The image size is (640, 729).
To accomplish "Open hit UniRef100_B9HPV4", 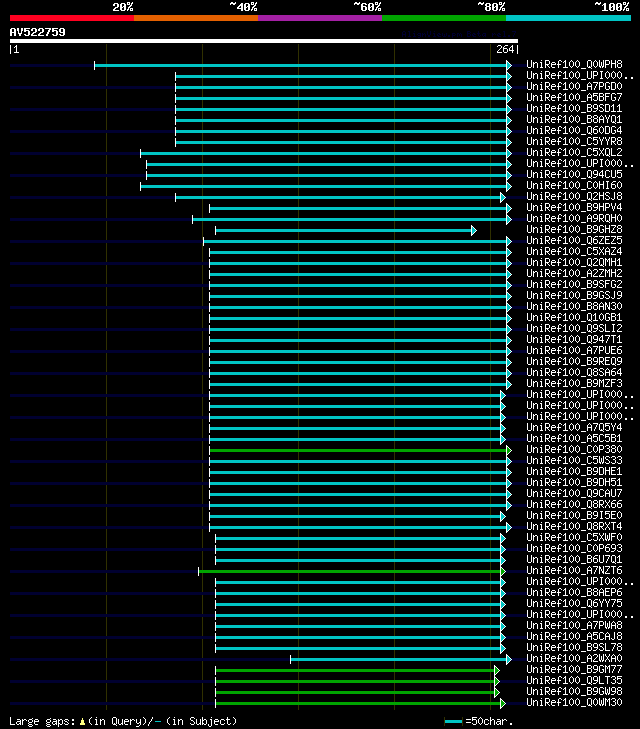I will (x=574, y=207).
